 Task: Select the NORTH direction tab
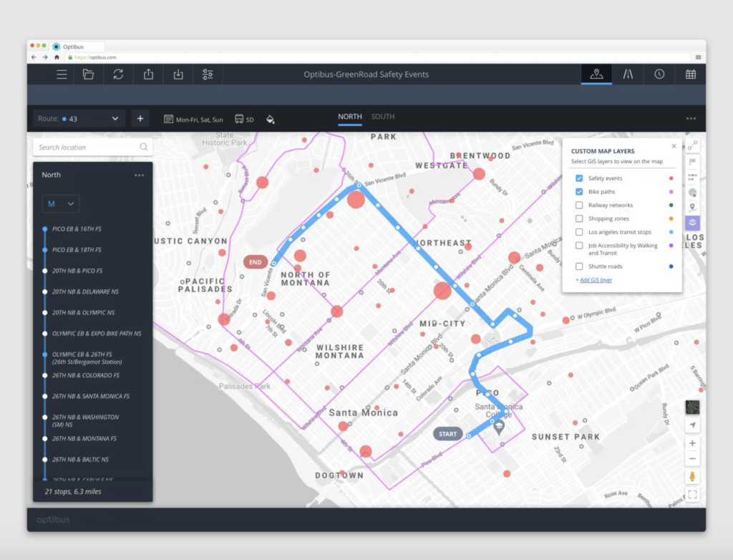click(x=350, y=117)
